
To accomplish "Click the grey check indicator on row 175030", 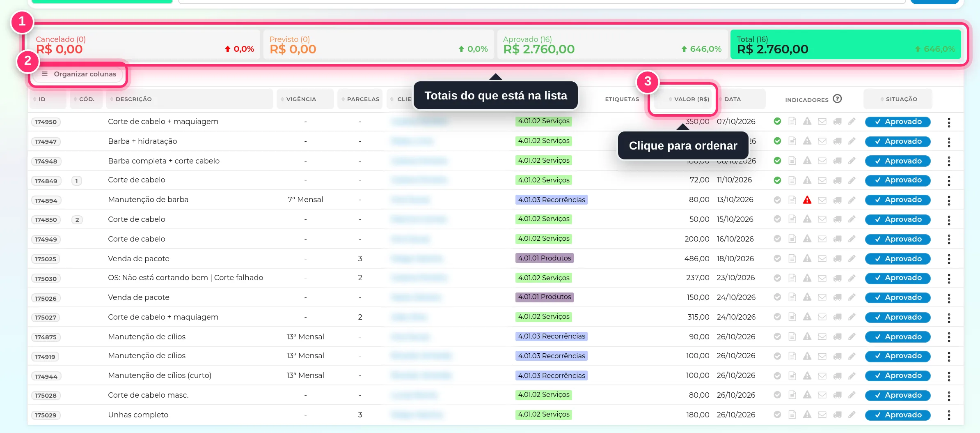I will click(777, 278).
